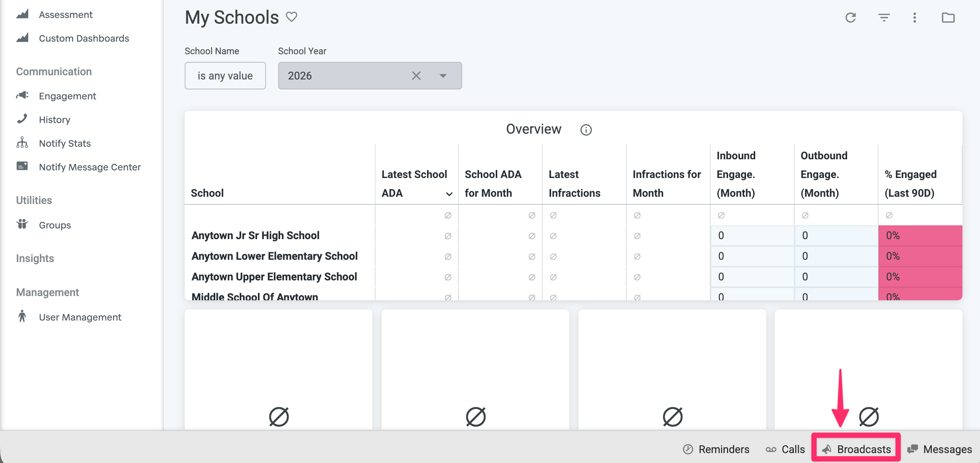Open User Management page

tap(80, 317)
